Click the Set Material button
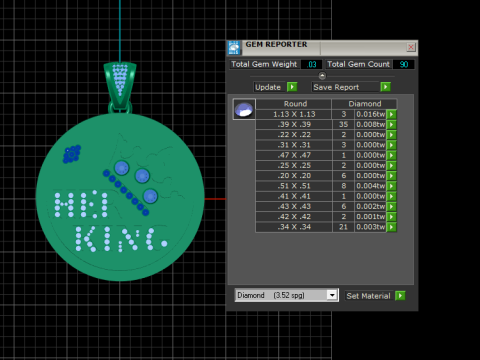The image size is (480, 360). click(x=368, y=296)
